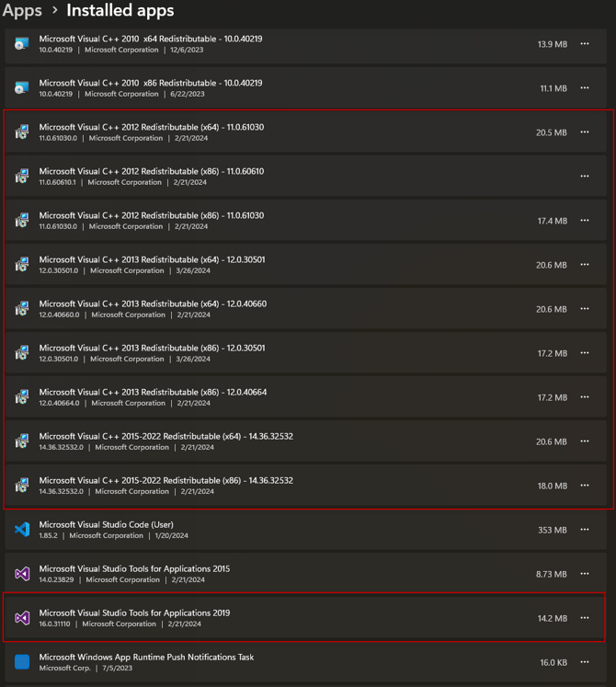This screenshot has height=687, width=616.
Task: Expand options for Windows App Runtime Push Notifications Task
Action: (x=585, y=662)
